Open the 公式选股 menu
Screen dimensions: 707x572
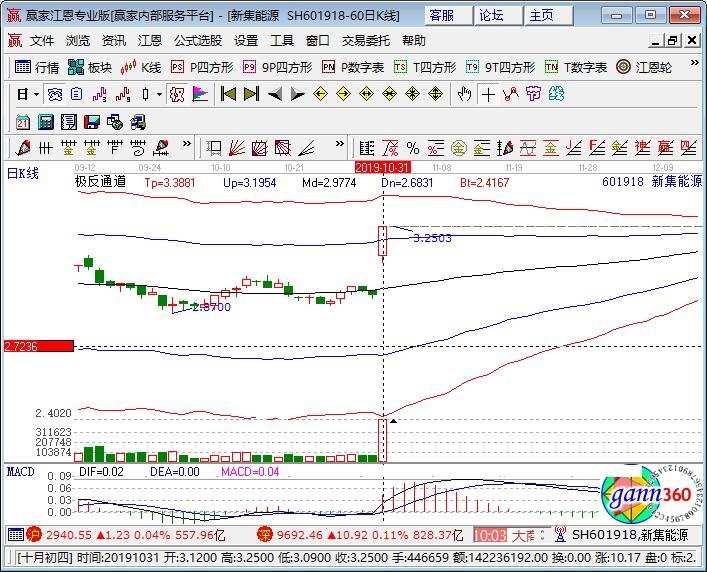197,41
